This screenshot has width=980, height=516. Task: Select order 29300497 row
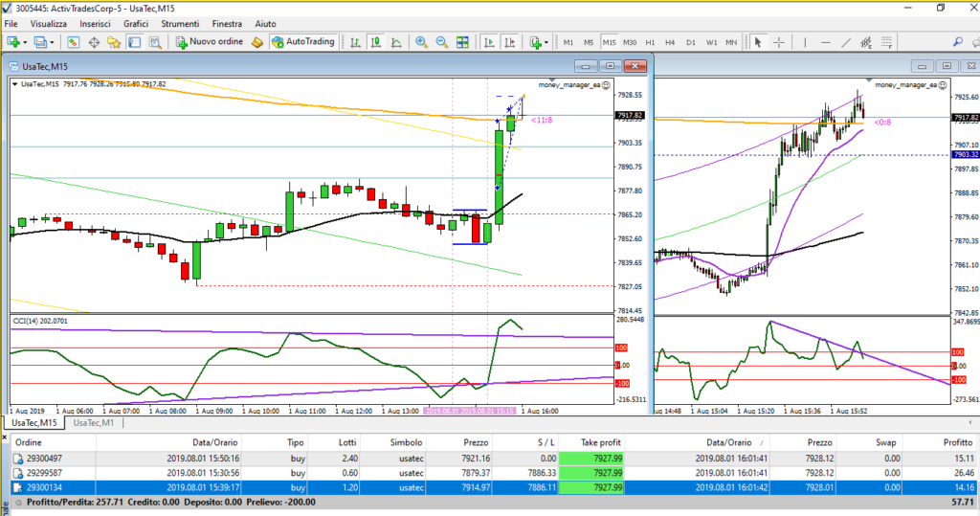[x=495, y=459]
